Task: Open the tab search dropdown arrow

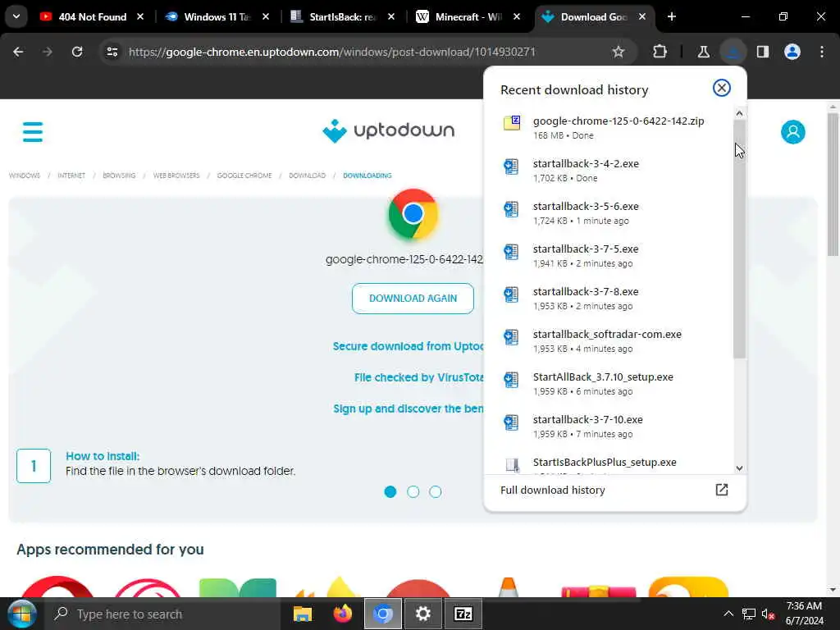Action: click(16, 16)
